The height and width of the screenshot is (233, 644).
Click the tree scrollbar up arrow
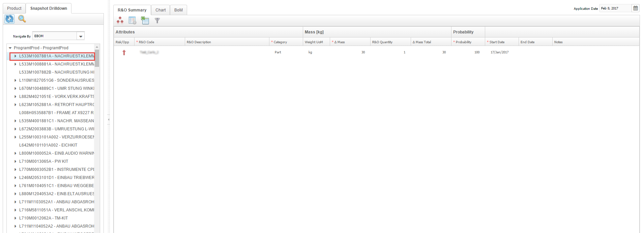97,47
